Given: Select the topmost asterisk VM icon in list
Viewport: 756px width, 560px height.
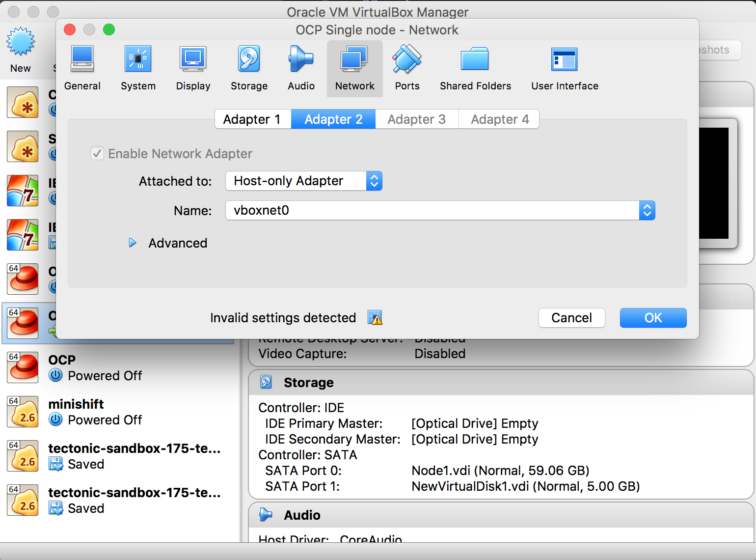Looking at the screenshot, I should click(23, 102).
